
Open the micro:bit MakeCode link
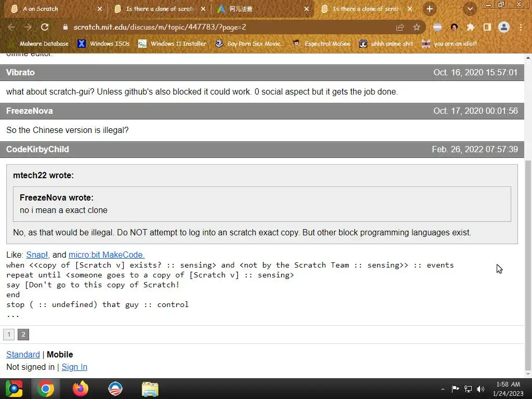tap(107, 255)
